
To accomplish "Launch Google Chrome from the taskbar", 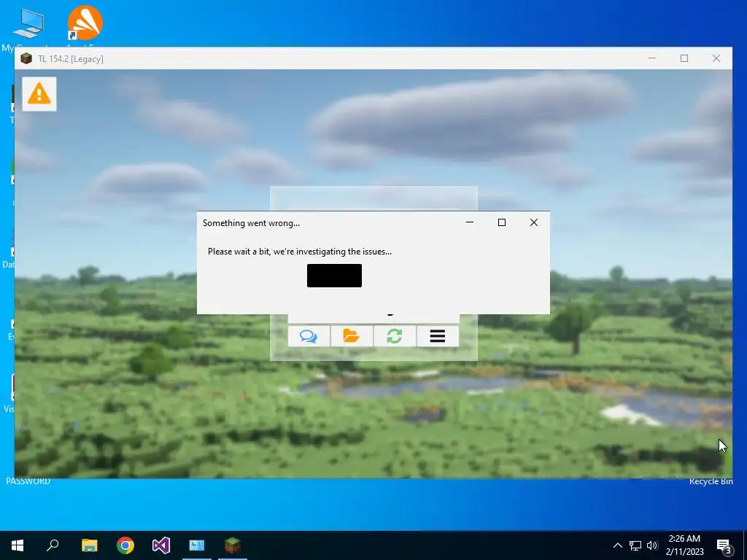I will click(125, 545).
